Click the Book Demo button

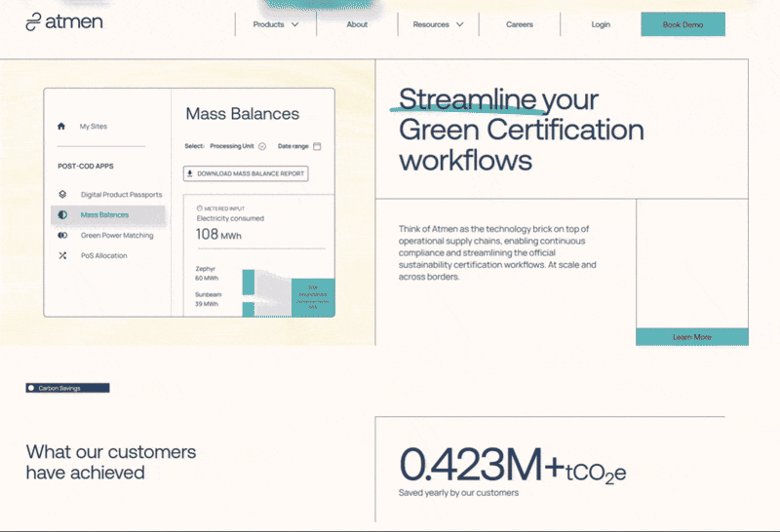point(683,24)
